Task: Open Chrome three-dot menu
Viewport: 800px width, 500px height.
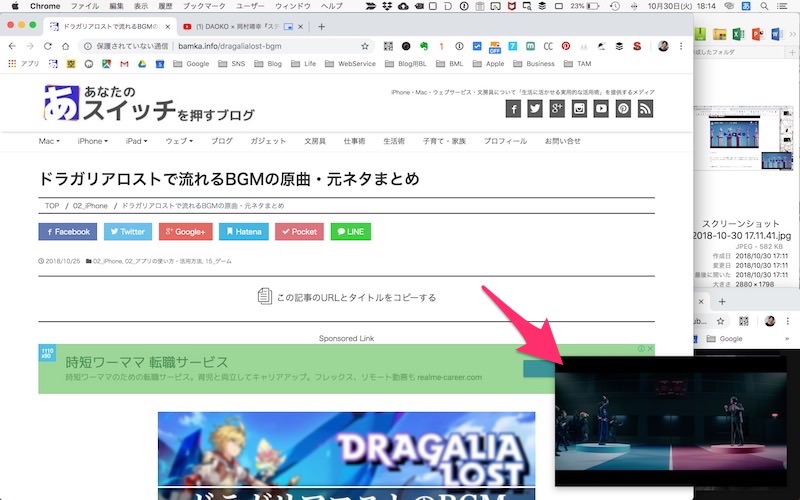Action: 681,46
